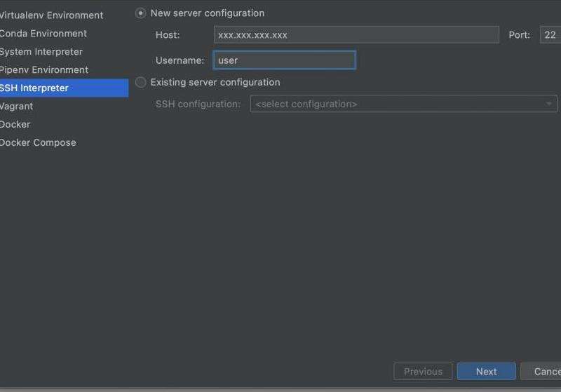Pick the Vagrant interpreter type
Image resolution: width=561 pixels, height=392 pixels.
pyautogui.click(x=16, y=106)
